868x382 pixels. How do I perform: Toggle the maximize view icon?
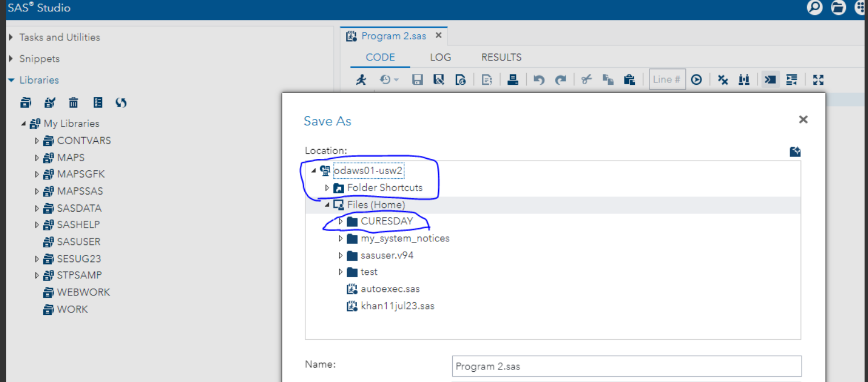(x=818, y=80)
